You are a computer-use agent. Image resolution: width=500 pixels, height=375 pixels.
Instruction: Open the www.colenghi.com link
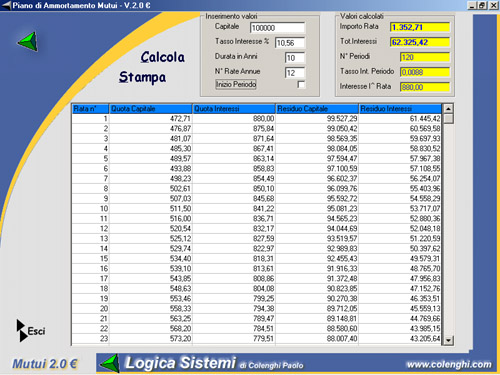click(449, 364)
